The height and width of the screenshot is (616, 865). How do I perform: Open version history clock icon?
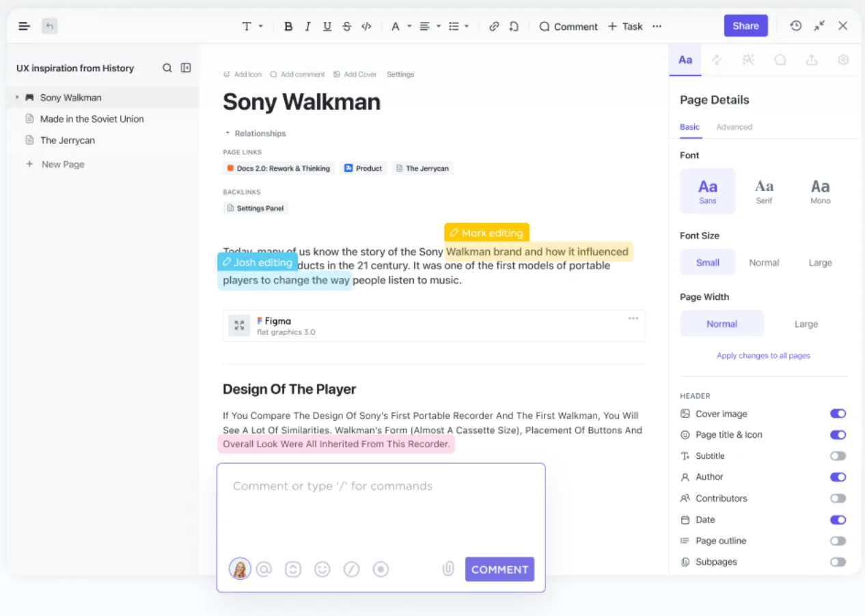(796, 26)
